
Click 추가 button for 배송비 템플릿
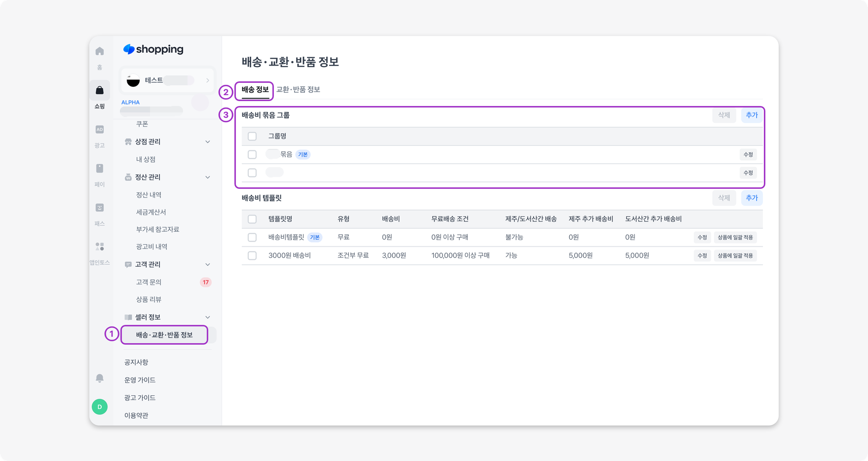(752, 198)
